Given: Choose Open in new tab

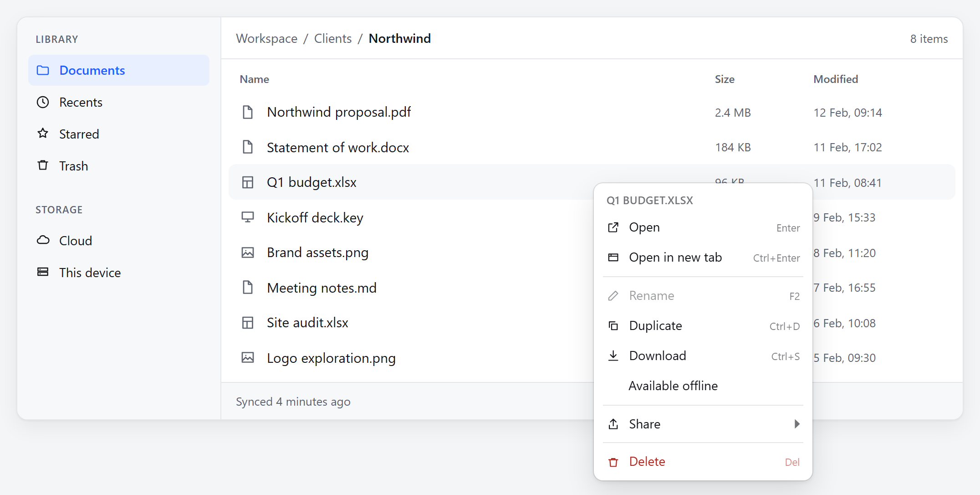Looking at the screenshot, I should (703, 258).
